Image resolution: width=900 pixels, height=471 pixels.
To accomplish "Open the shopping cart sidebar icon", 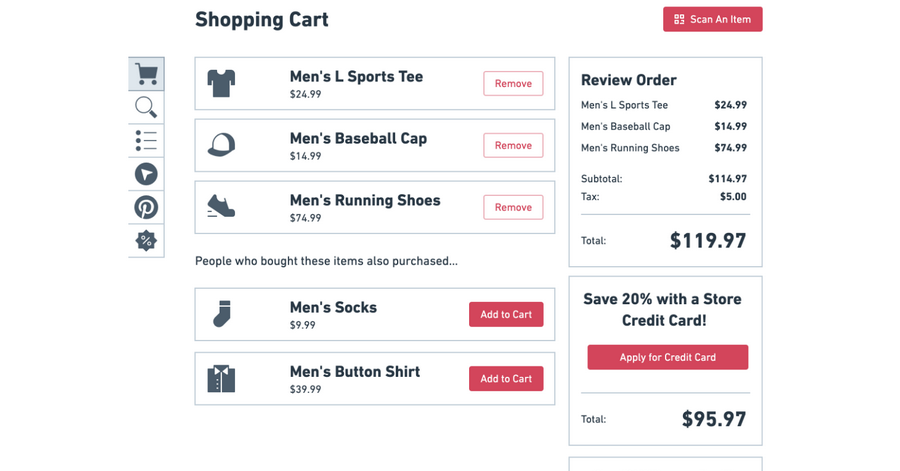I will [x=146, y=74].
